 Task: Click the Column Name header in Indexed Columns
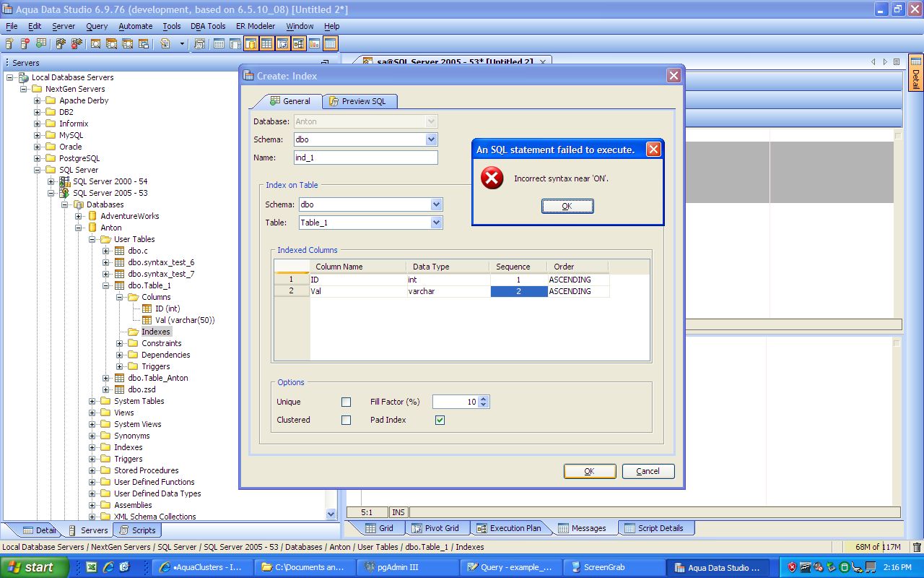(357, 267)
